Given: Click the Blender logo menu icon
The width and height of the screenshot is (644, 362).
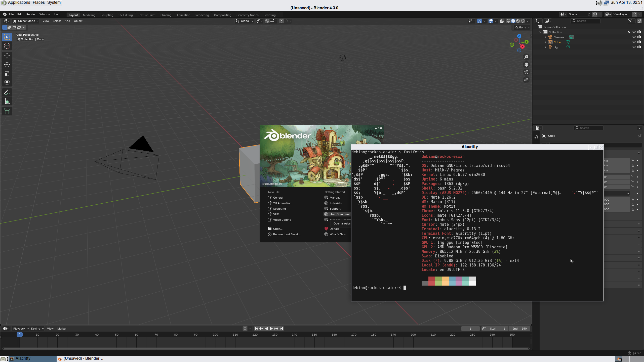Looking at the screenshot, I should [5, 14].
